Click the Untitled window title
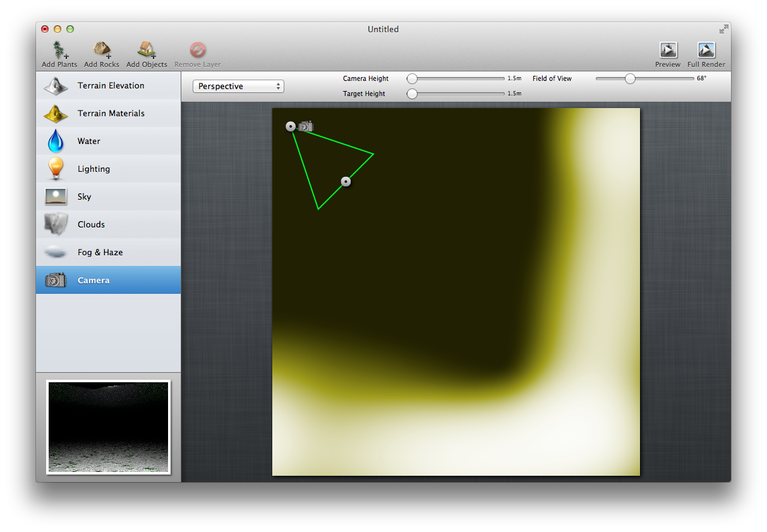Viewport: 767px width, 532px height. 383,29
